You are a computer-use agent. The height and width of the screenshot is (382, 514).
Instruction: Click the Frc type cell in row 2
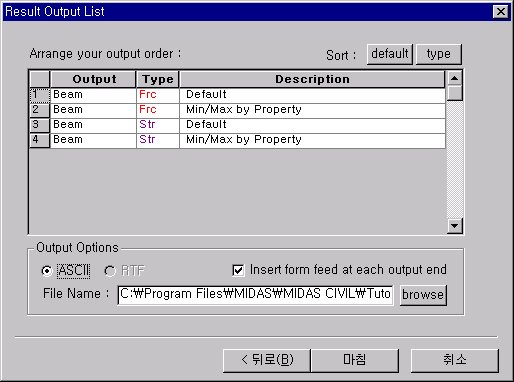tap(158, 110)
